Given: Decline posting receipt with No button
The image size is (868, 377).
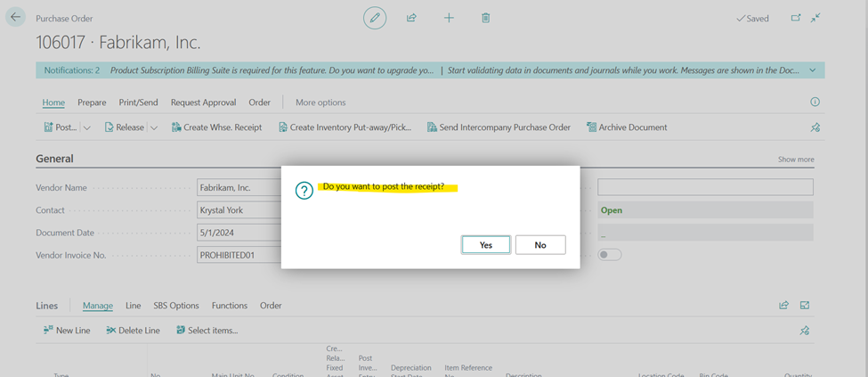Looking at the screenshot, I should 540,244.
